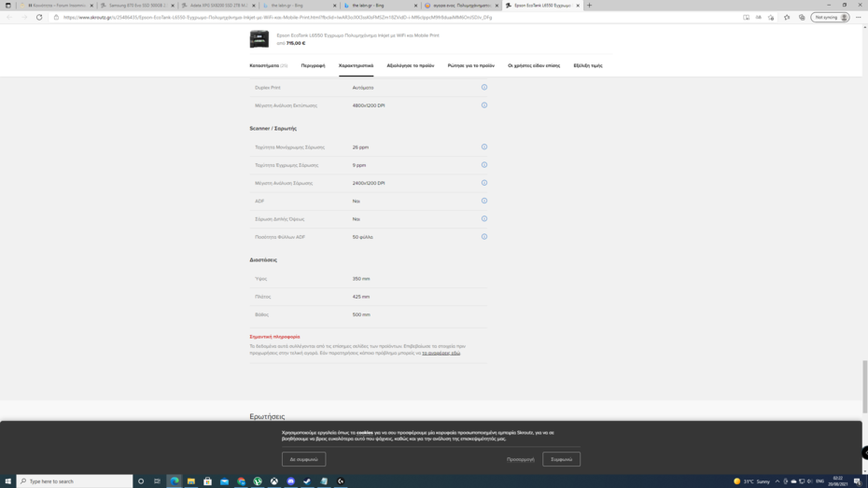Click Epson EcoTank product title in header

pos(357,35)
